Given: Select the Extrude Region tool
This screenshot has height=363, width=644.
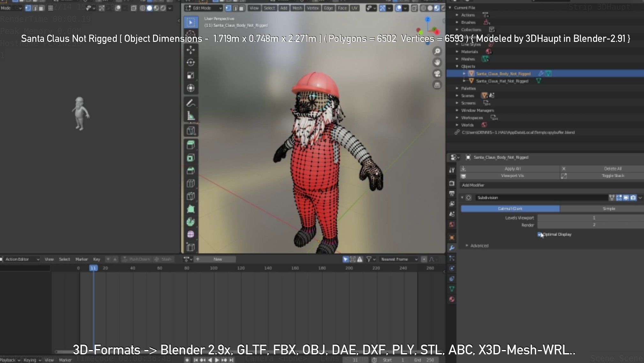Looking at the screenshot, I should pos(191,145).
